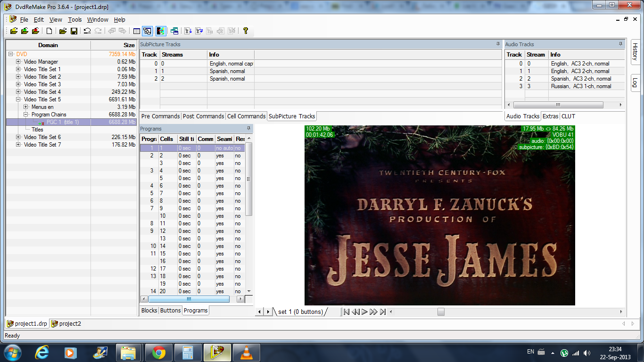This screenshot has height=362, width=644.
Task: Click the red-arrow export folder icon
Action: click(35, 31)
